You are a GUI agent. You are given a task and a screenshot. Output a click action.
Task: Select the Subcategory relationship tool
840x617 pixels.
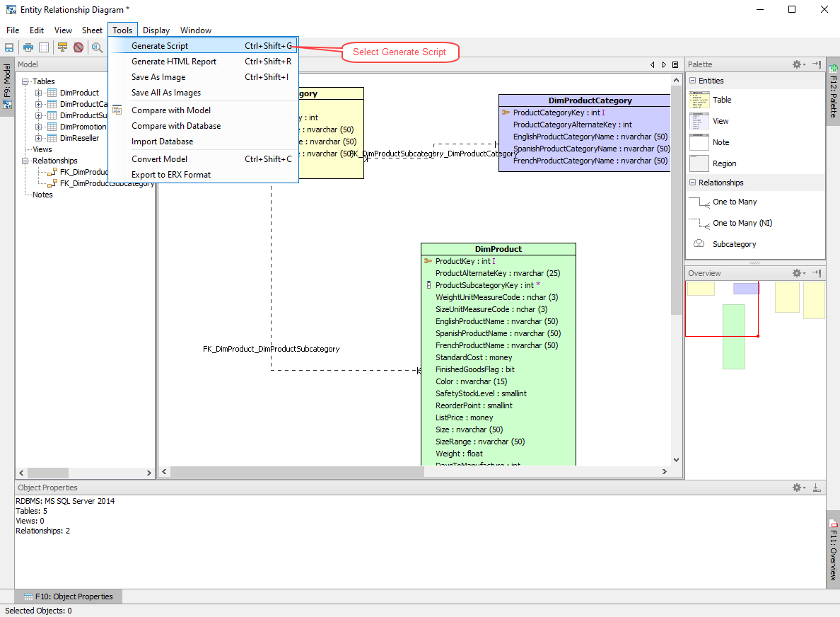(x=734, y=243)
